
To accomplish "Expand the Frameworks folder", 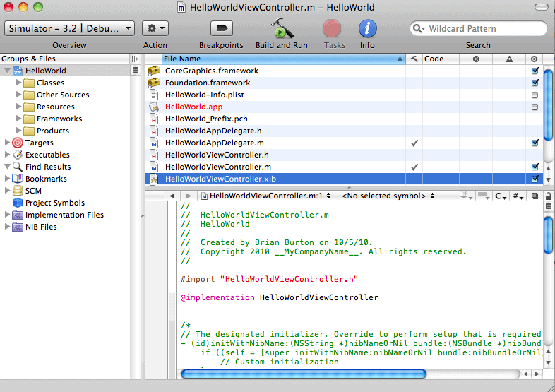I will point(18,118).
